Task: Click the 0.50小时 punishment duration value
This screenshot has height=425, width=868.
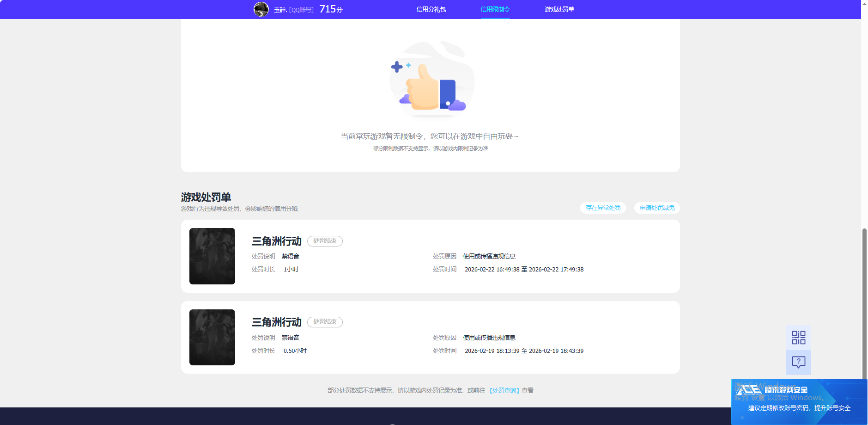Action: [x=295, y=351]
